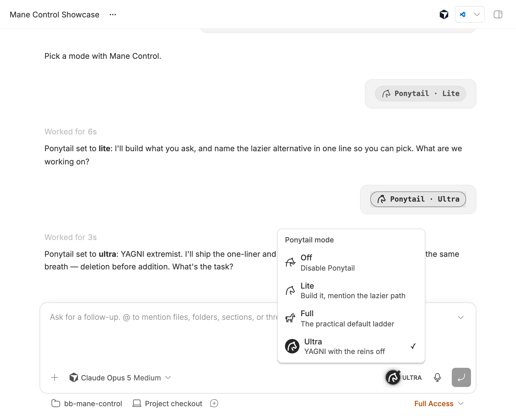
Task: Click the Ponytail · Ultra chip
Action: click(x=418, y=199)
